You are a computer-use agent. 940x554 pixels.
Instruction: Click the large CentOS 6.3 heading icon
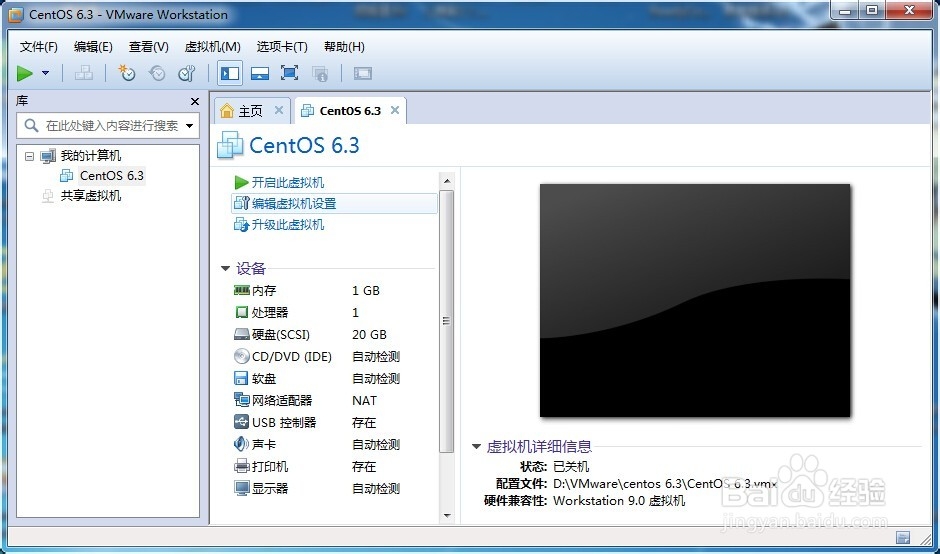(230, 145)
